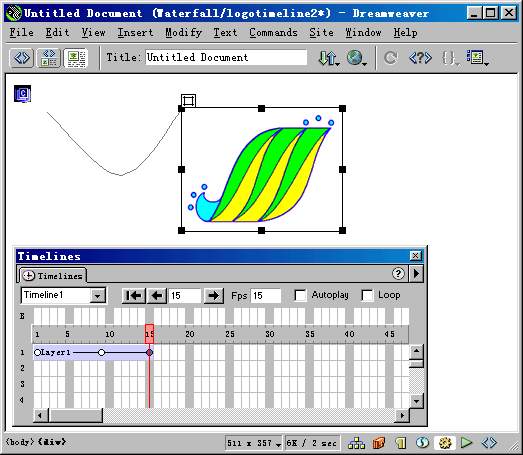Open File Management button
This screenshot has height=455, width=523.
click(329, 58)
